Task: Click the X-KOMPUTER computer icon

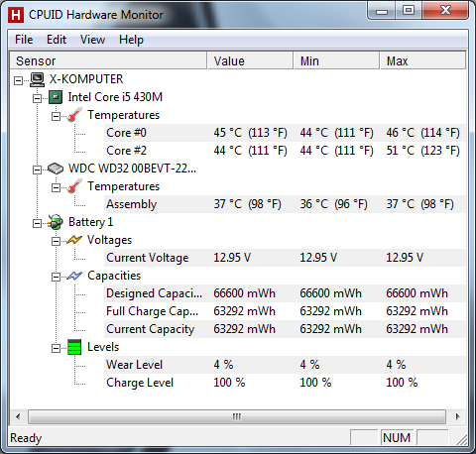Action: click(x=37, y=79)
